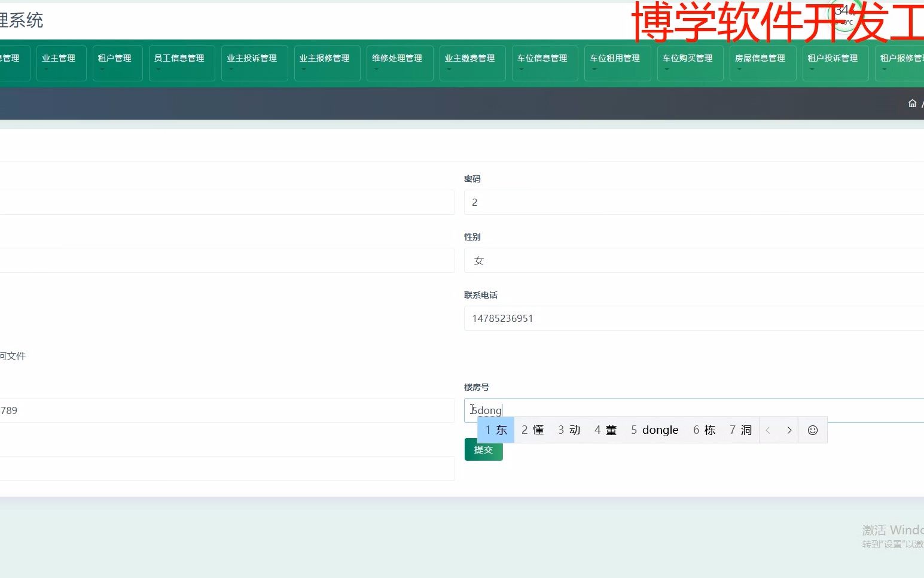Open the 业主报修管理 menu
Viewport: 924px width, 578px height.
click(x=327, y=63)
